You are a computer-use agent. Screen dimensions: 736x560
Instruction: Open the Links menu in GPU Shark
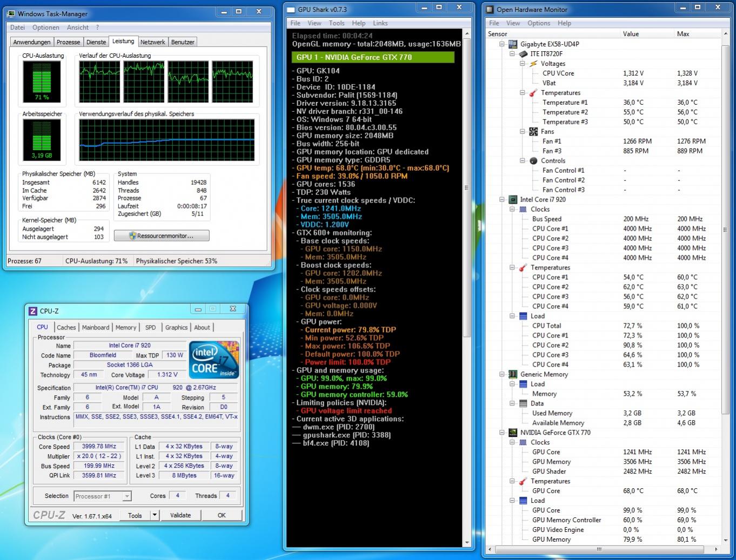[x=380, y=23]
